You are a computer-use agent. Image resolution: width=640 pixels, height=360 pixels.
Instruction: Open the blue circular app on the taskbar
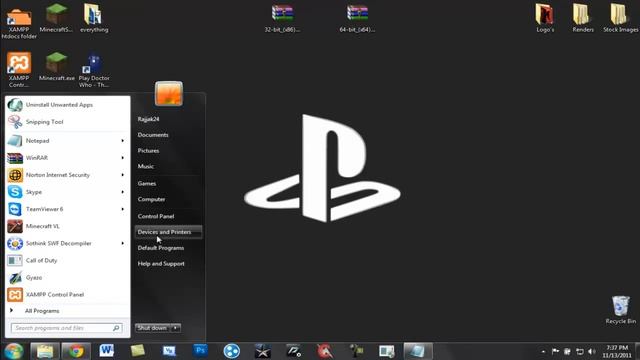pos(231,351)
